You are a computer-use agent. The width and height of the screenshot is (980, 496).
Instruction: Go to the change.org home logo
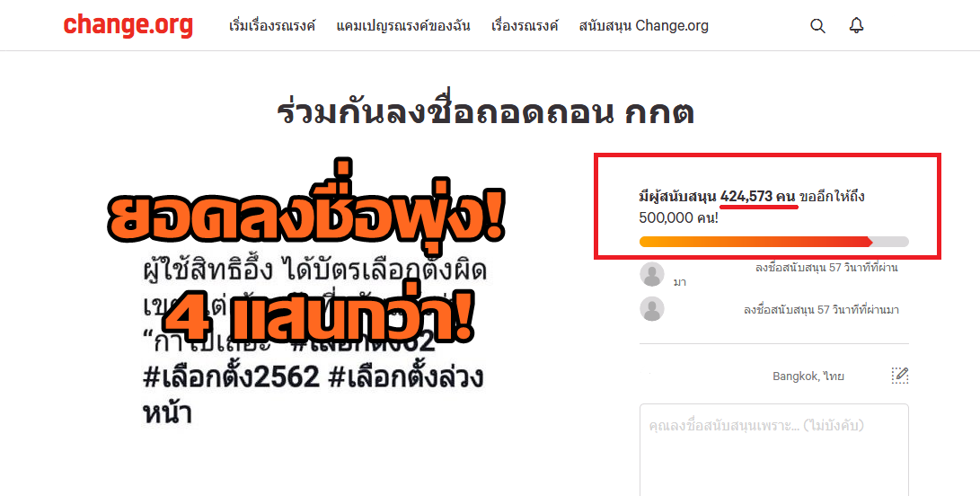tap(128, 26)
